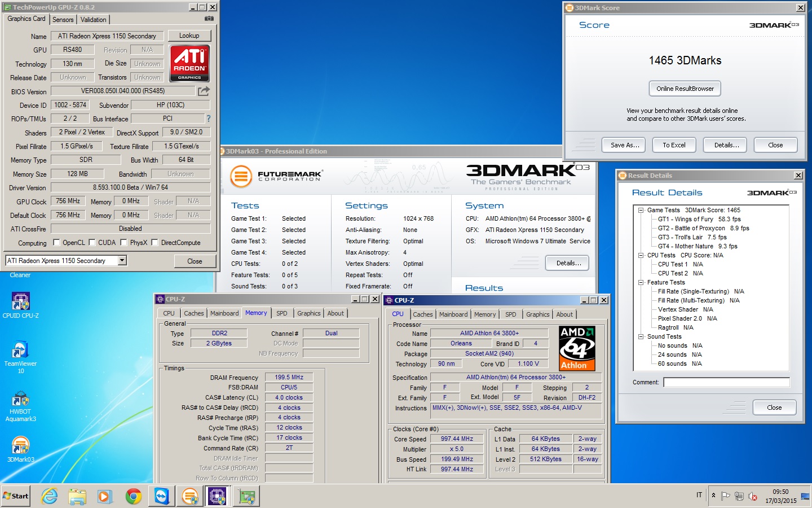Image resolution: width=812 pixels, height=508 pixels.
Task: Toggle the OpenCL checkbox
Action: [56, 243]
